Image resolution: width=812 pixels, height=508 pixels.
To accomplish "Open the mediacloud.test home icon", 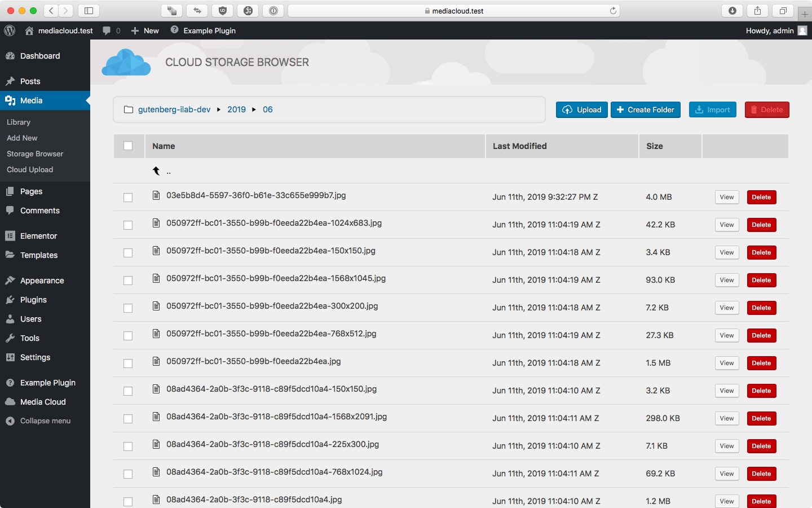I will [x=29, y=30].
